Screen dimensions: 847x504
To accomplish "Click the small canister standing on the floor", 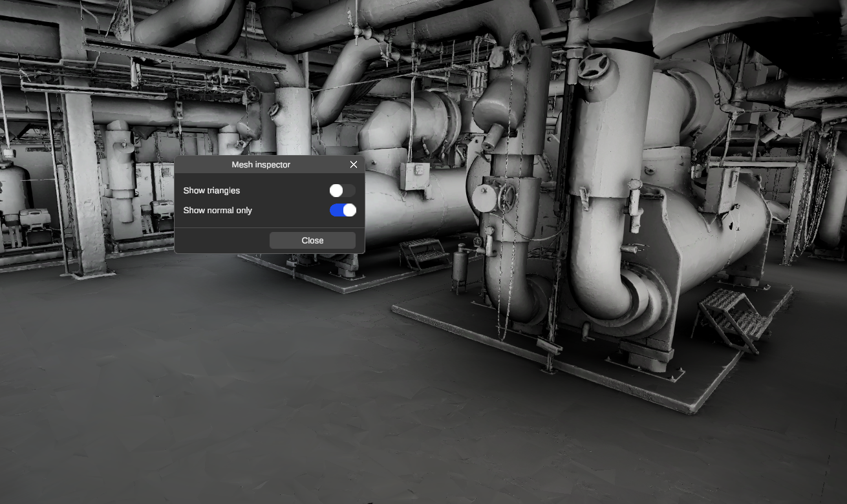I will (460, 266).
